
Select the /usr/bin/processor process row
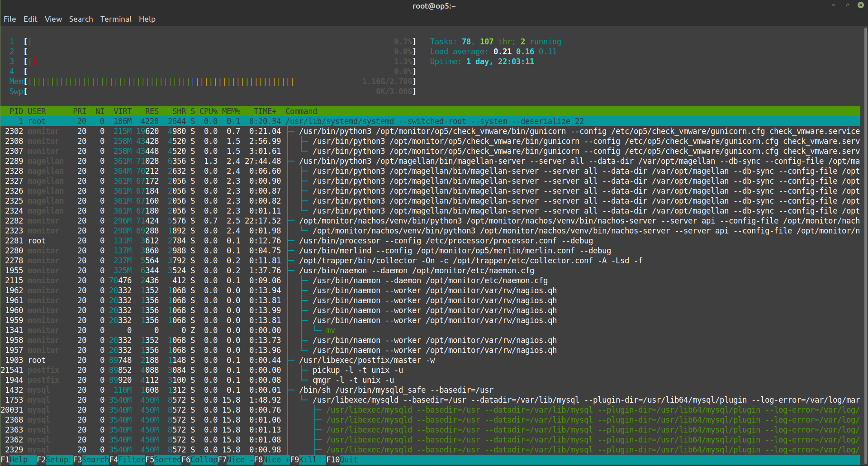(x=430, y=241)
